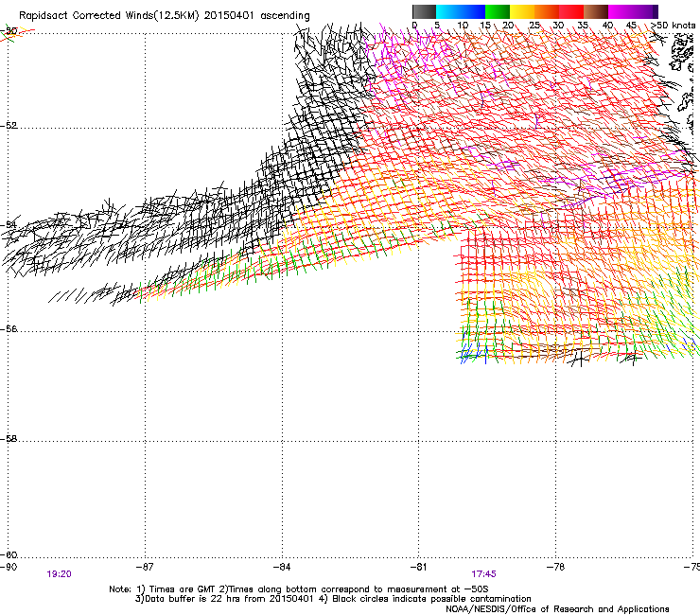
Task: Click the longitude label '-84'
Action: click(282, 567)
